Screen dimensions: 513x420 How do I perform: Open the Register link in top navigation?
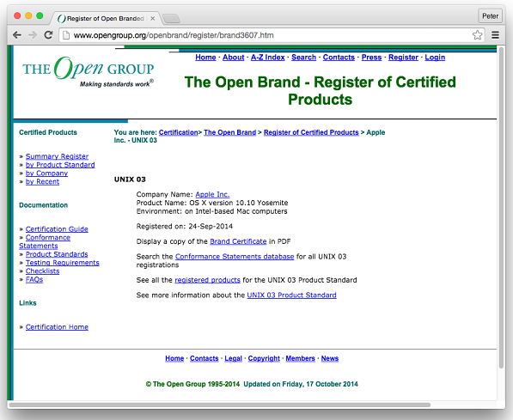click(x=403, y=58)
